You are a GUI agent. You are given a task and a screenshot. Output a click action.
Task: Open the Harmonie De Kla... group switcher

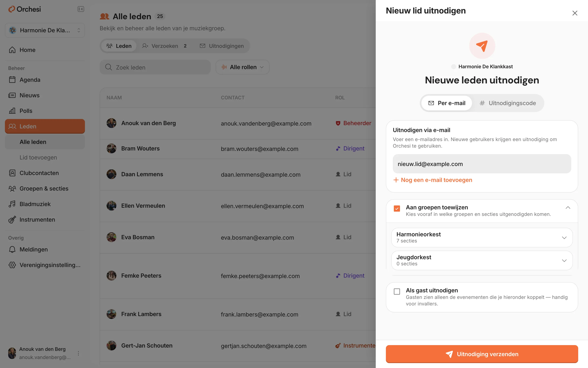tap(45, 30)
